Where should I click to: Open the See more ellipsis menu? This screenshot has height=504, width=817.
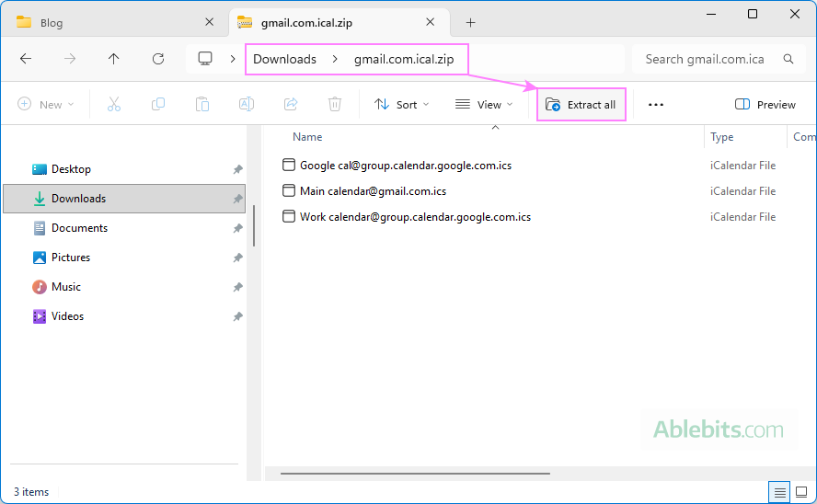click(x=655, y=105)
